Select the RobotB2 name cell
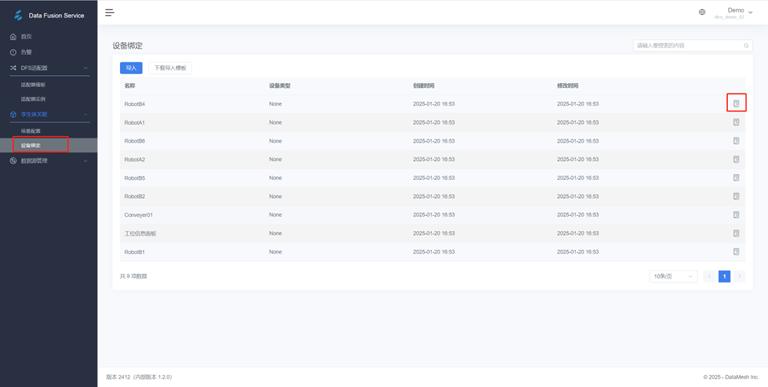The image size is (768, 387). [135, 196]
